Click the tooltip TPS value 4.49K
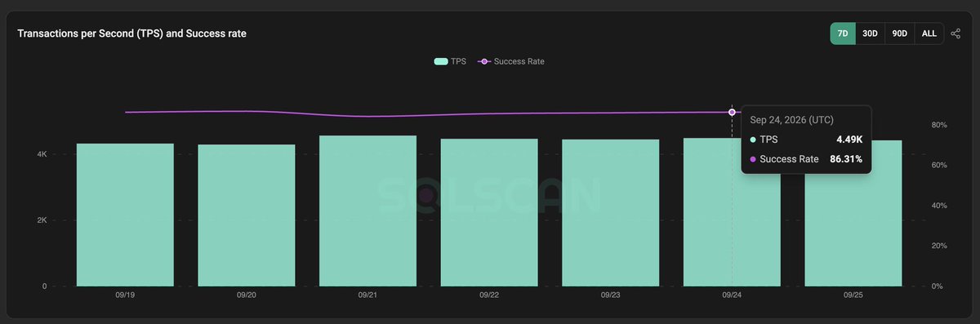 point(849,140)
